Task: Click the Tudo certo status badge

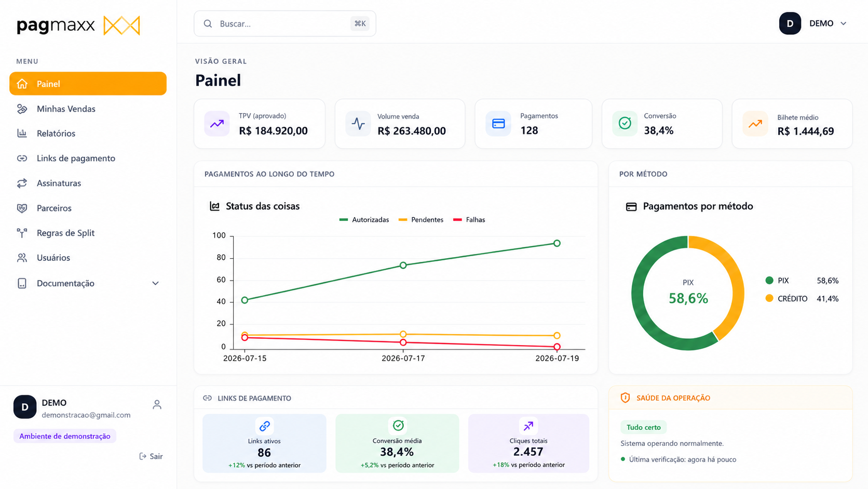Action: coord(644,427)
